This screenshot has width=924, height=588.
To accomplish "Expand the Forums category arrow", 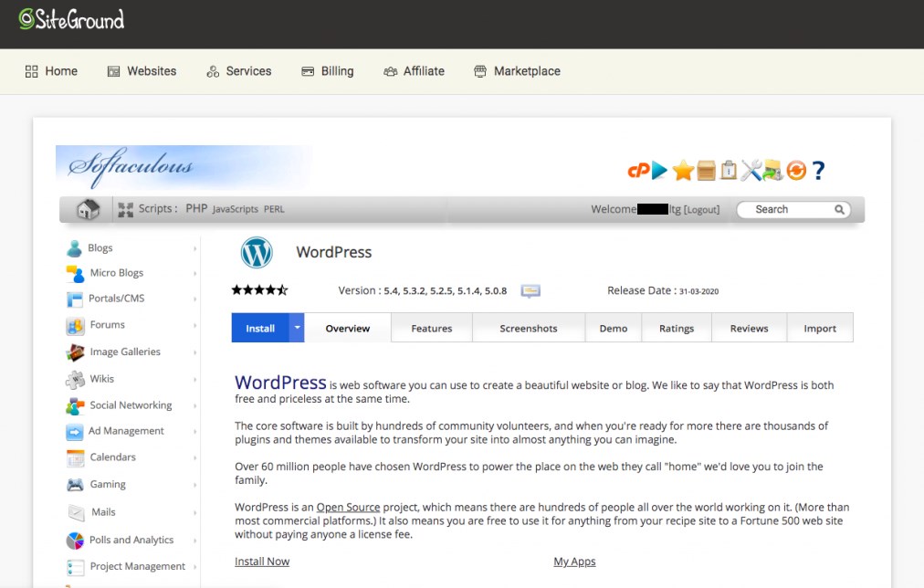I will [x=194, y=325].
